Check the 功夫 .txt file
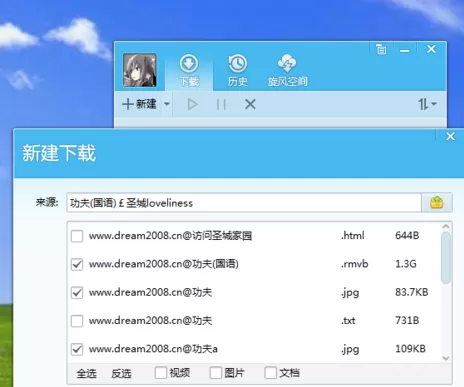Screen dimensions: 464x387 [x=77, y=321]
